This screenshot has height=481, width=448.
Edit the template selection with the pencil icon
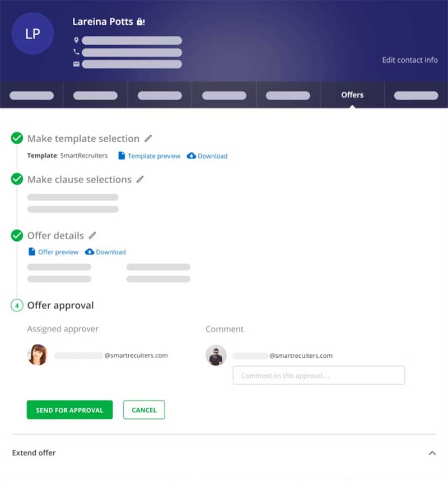pos(148,138)
